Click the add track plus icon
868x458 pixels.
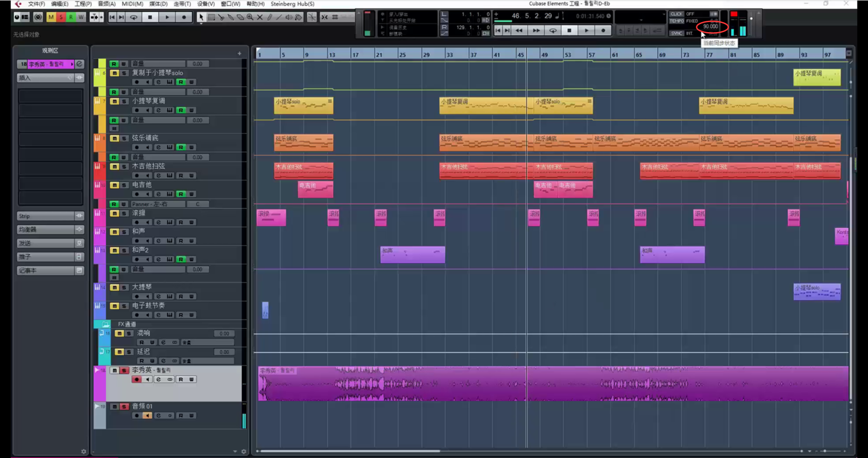pos(239,53)
